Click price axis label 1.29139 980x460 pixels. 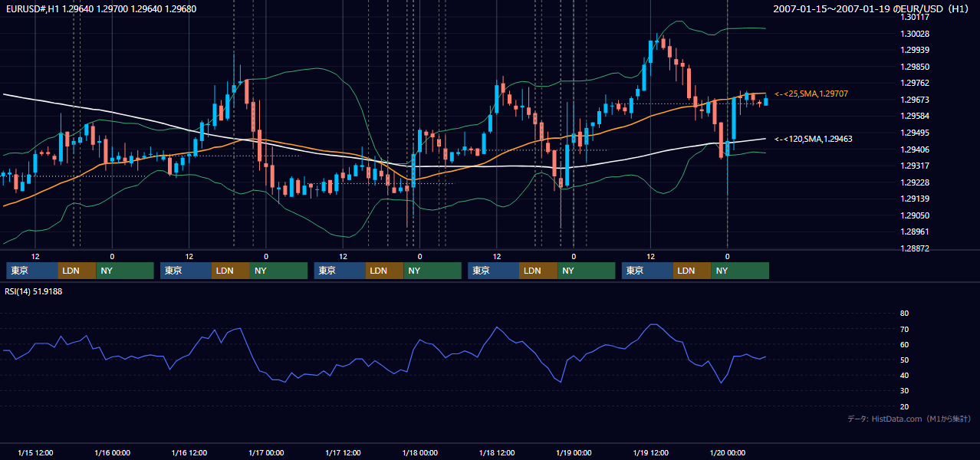(914, 199)
